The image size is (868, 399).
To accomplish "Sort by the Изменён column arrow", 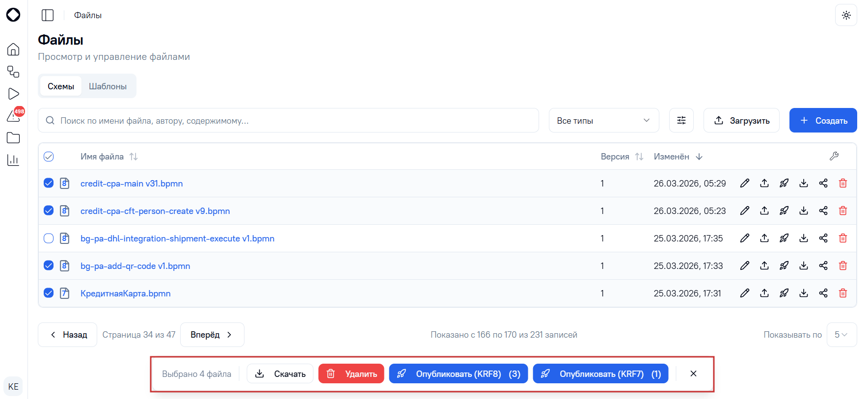I will coord(699,157).
